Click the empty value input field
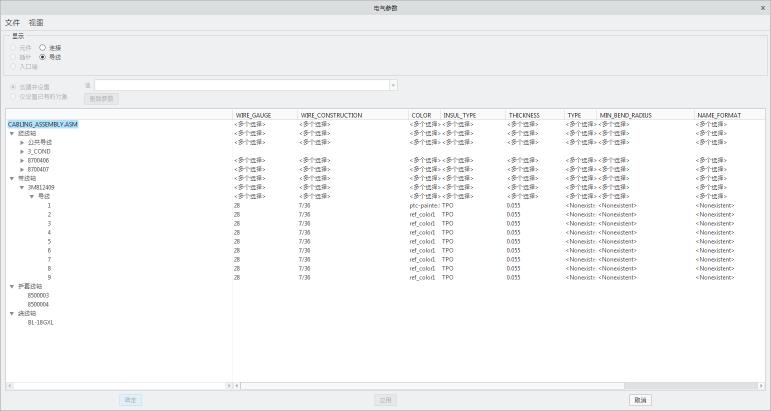771x411 pixels. (x=240, y=86)
